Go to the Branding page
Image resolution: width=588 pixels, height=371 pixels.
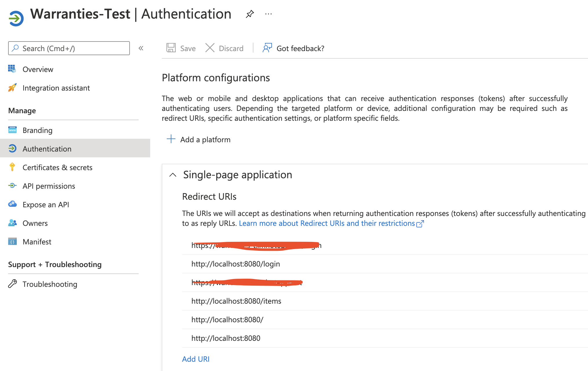[x=37, y=130]
